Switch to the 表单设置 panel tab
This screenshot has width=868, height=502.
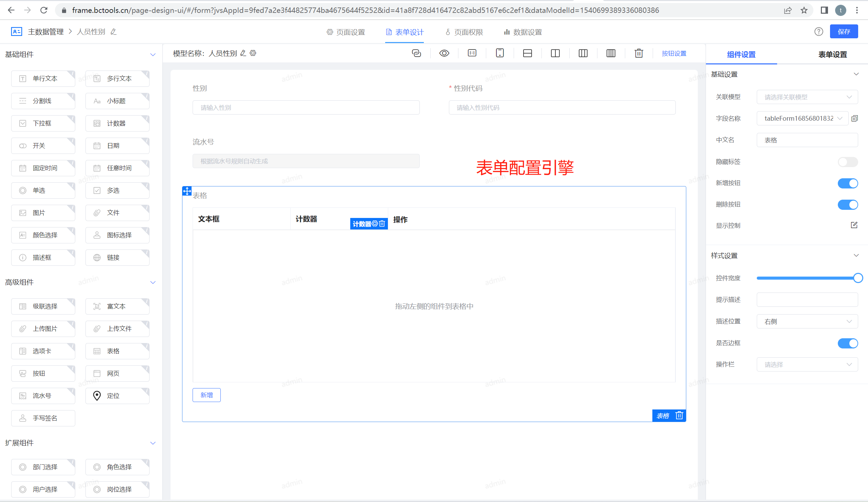point(832,54)
